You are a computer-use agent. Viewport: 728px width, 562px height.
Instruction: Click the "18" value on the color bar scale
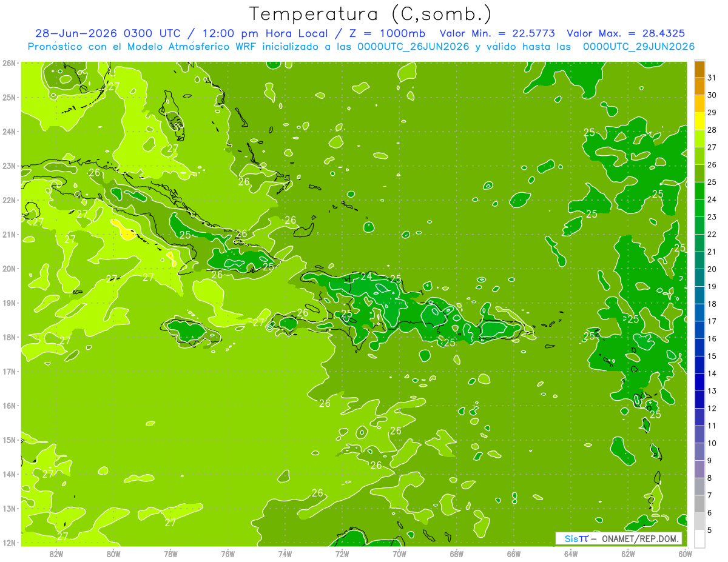point(712,304)
